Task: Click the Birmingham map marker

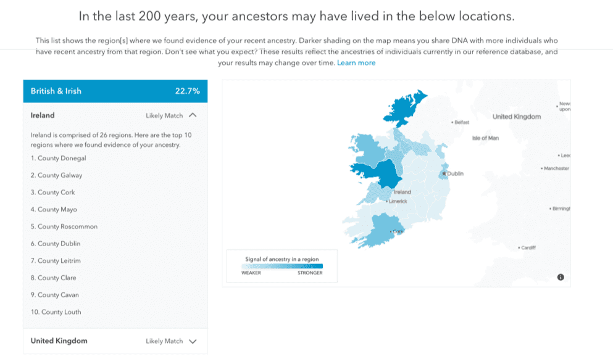Action: pos(549,209)
